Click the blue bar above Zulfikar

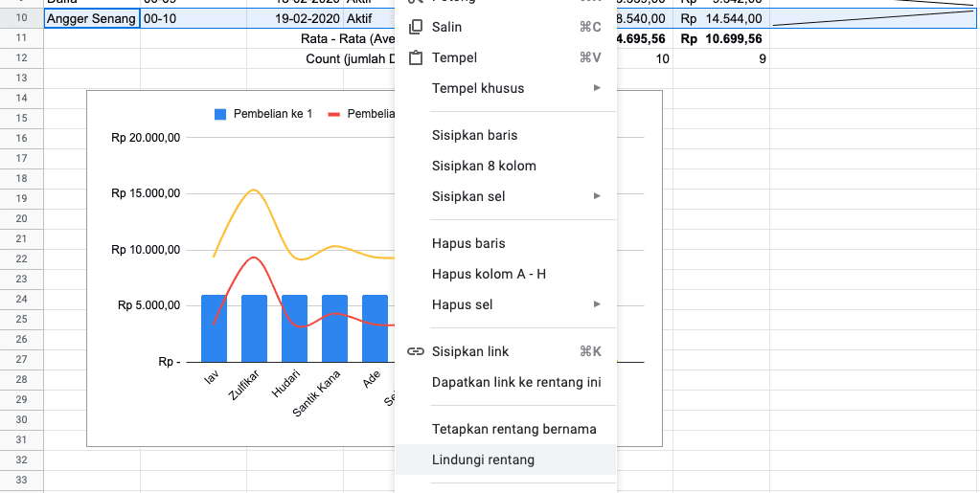[x=254, y=328]
